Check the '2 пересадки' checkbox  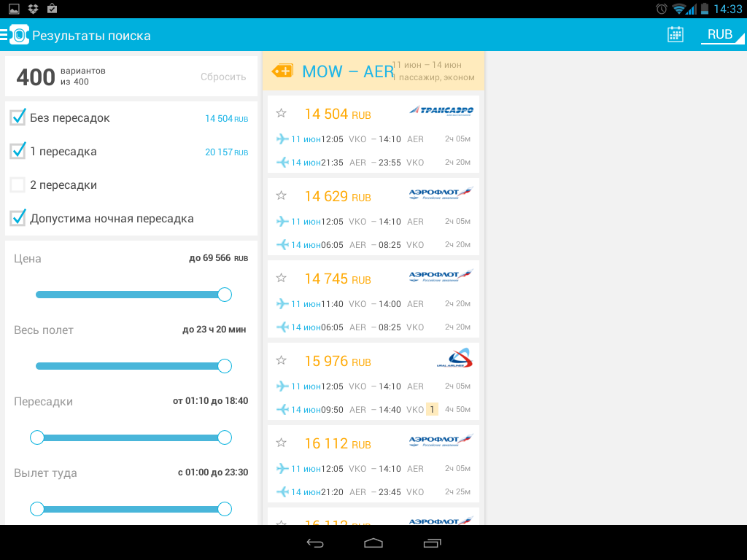tap(18, 184)
